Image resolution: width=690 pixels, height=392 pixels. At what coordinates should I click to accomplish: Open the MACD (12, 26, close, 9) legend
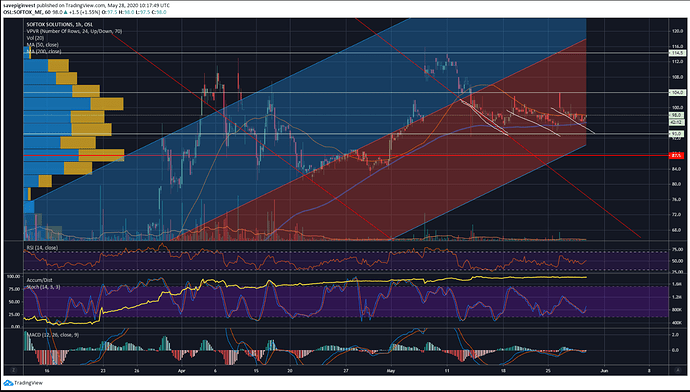coord(53,335)
